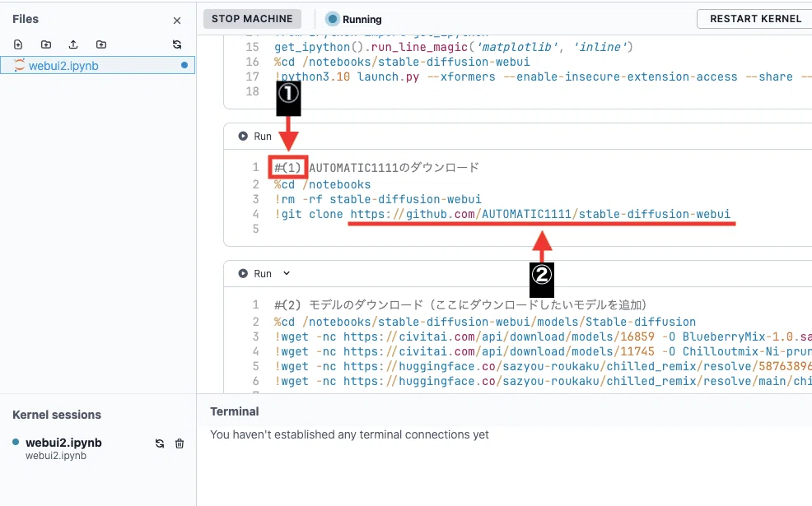Expand the Run options dropdown chevron
The width and height of the screenshot is (812, 506).
click(x=287, y=273)
